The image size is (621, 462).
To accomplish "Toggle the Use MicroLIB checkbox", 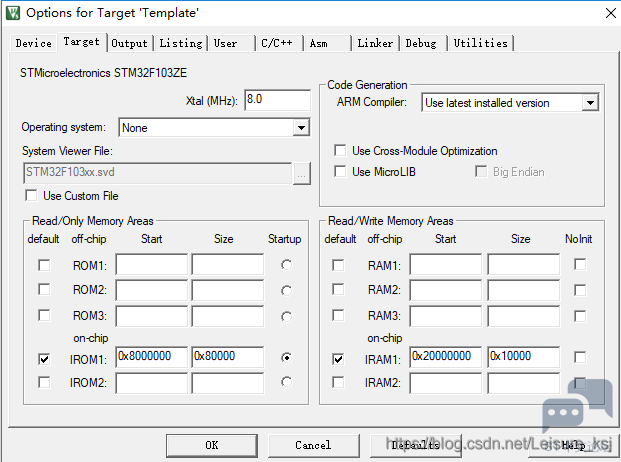I will click(340, 171).
